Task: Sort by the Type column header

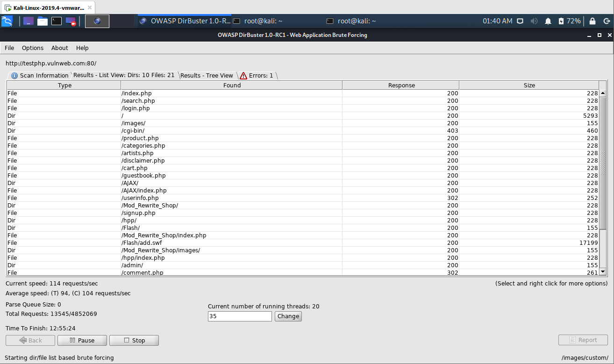Action: [x=64, y=86]
